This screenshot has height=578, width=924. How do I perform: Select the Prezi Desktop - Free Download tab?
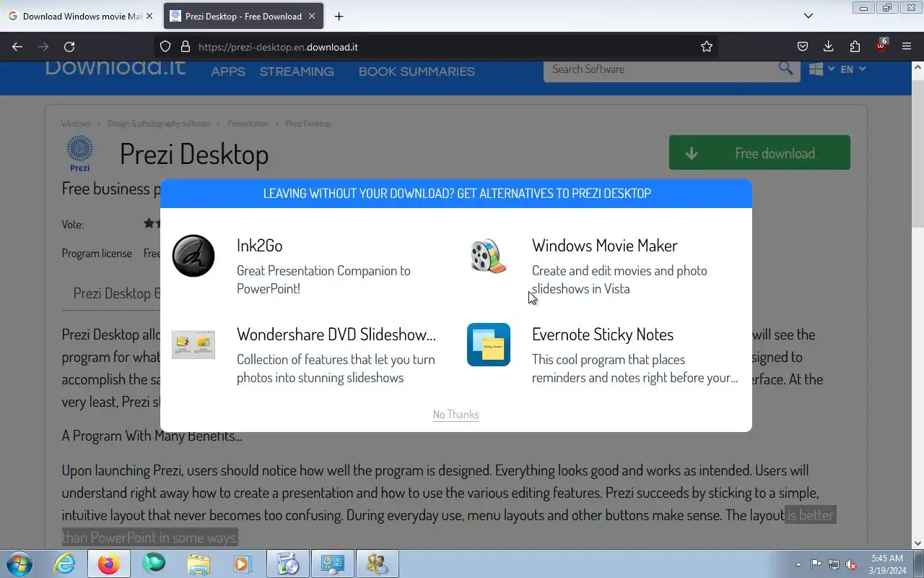pyautogui.click(x=243, y=16)
